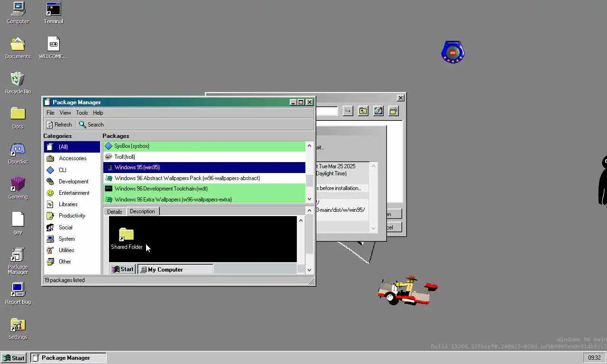The width and height of the screenshot is (607, 364).
Task: Click My Computer item in description preview
Action: (175, 269)
